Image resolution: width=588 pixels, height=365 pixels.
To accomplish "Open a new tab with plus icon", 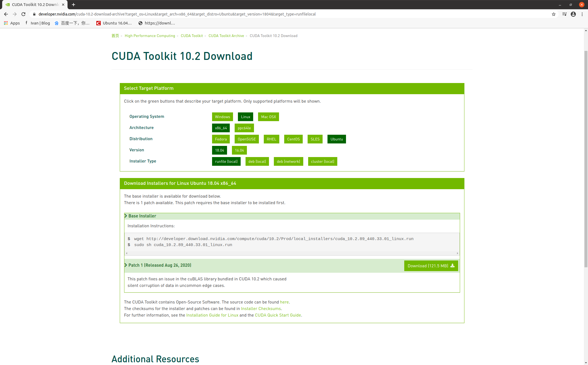I will pos(73,5).
